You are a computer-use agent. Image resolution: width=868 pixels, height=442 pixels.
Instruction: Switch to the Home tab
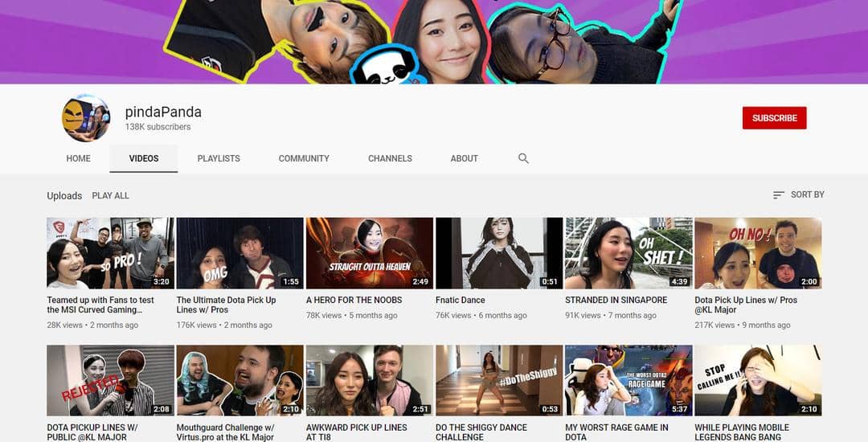click(78, 158)
